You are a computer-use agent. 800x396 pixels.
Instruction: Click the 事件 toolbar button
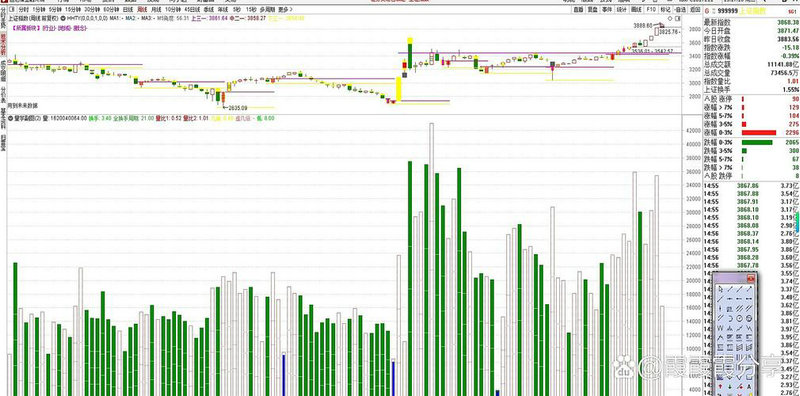(x=607, y=9)
